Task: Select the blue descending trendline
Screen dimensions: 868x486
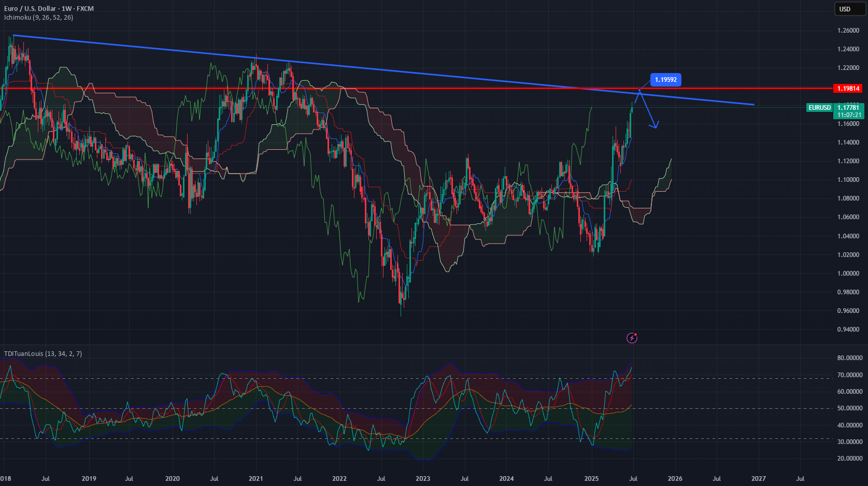Action: [x=383, y=70]
